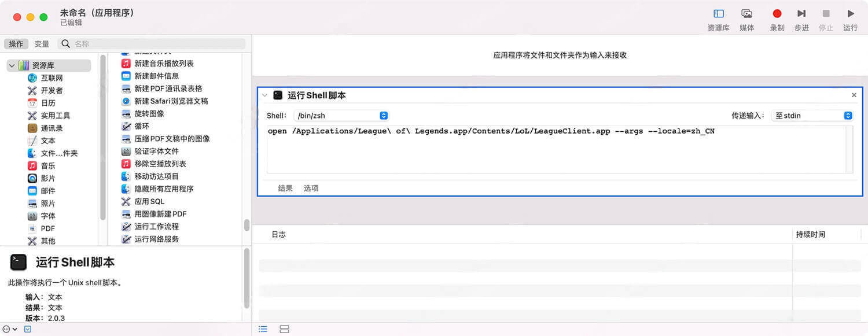Switch the log pane to stacked view
The image size is (868, 336).
284,328
